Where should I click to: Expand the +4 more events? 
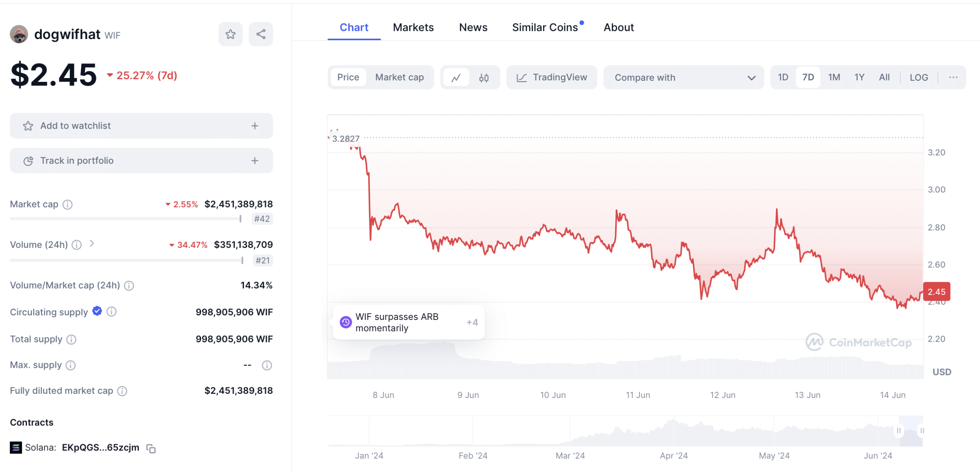[x=472, y=322]
